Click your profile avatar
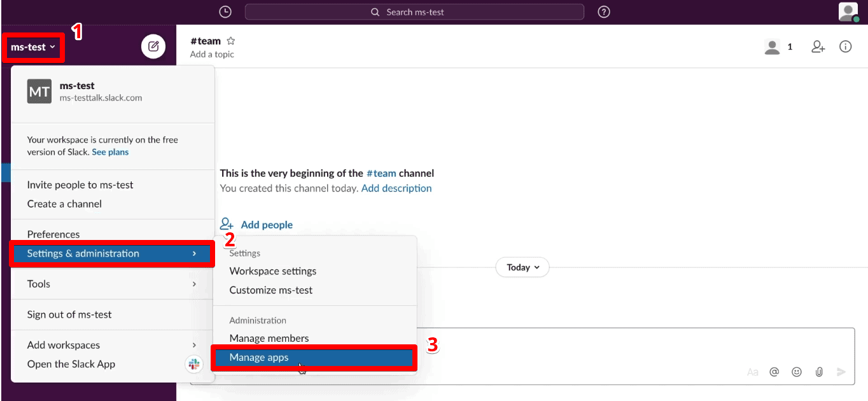Image resolution: width=868 pixels, height=401 pixels. coord(848,11)
